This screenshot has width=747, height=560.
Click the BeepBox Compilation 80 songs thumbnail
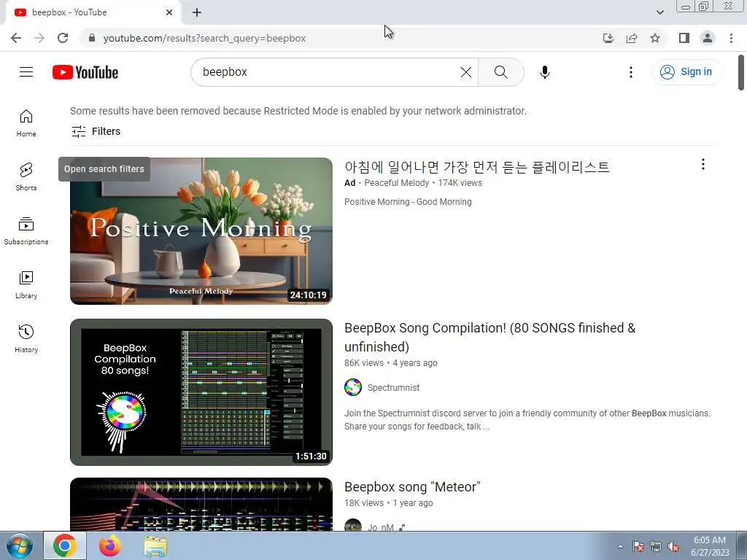pos(201,392)
